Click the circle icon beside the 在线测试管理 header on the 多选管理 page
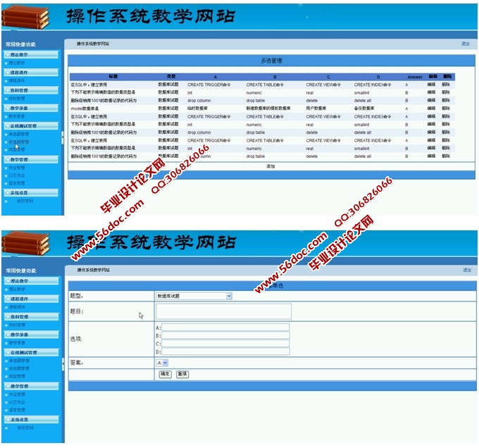The width and height of the screenshot is (479, 448). [x=7, y=126]
